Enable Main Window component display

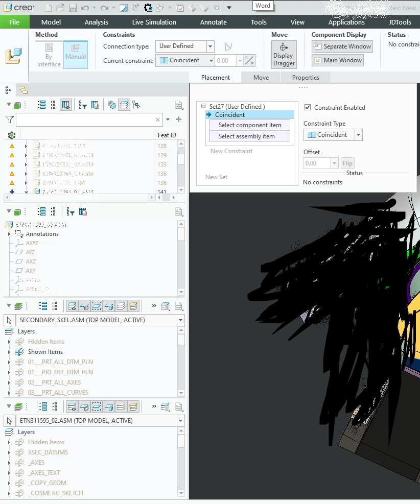click(338, 60)
